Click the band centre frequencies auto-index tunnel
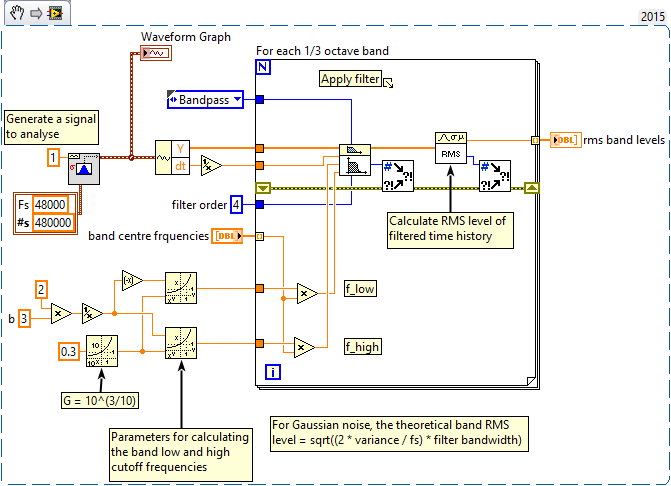Viewport: 671px width, 486px height. [x=260, y=236]
